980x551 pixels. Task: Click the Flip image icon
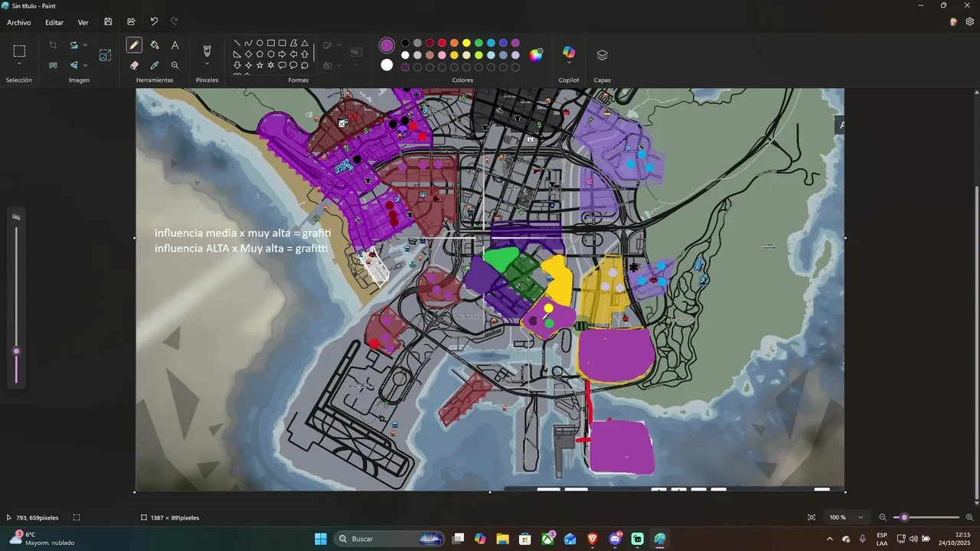pyautogui.click(x=74, y=65)
